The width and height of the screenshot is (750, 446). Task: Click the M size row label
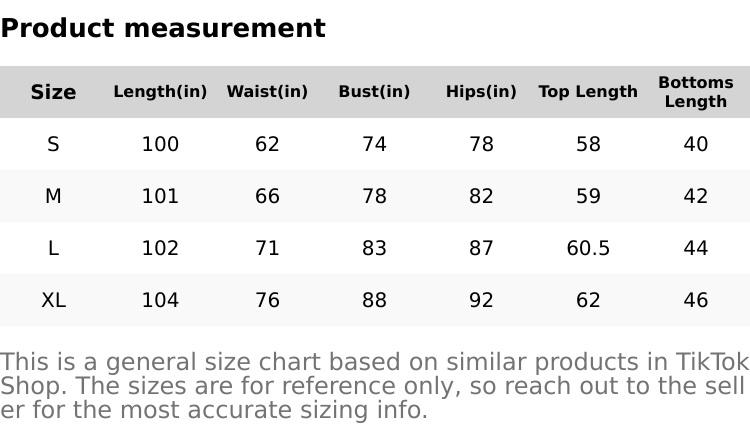tap(53, 196)
